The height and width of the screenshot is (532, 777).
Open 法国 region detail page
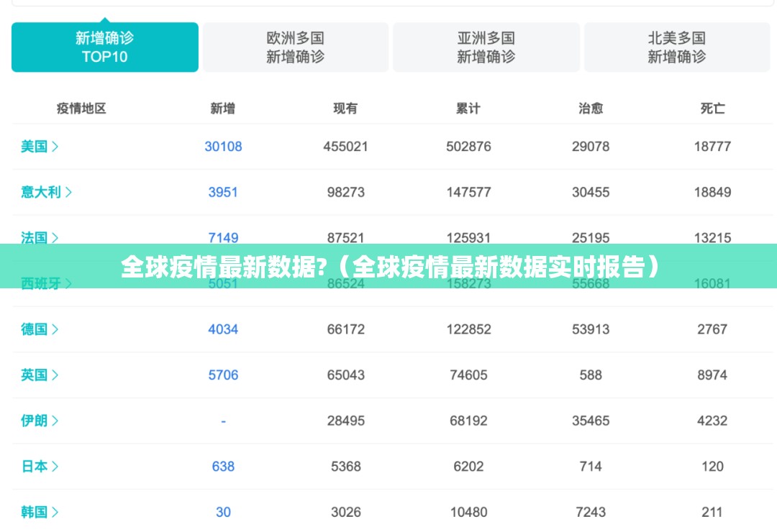(40, 237)
